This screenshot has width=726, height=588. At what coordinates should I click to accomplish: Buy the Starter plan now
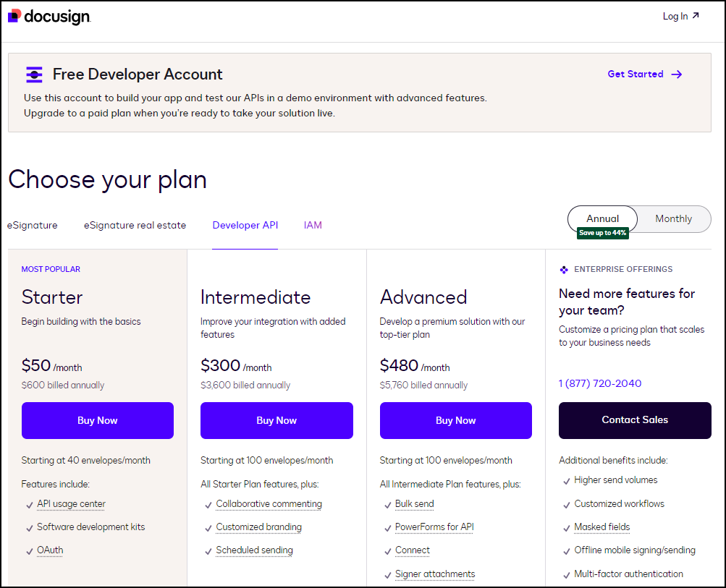(x=98, y=420)
